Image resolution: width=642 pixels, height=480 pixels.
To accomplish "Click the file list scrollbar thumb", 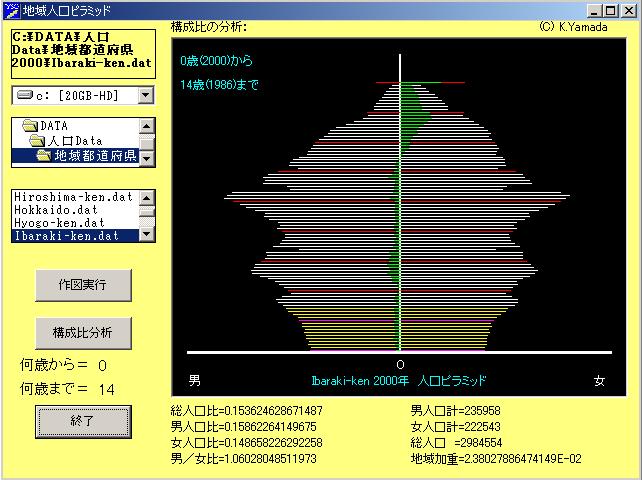I will pyautogui.click(x=147, y=211).
